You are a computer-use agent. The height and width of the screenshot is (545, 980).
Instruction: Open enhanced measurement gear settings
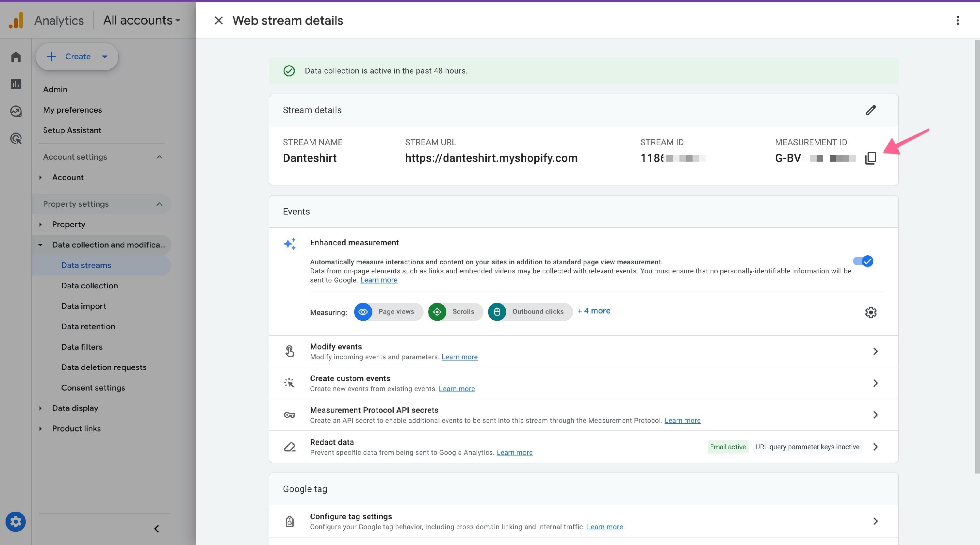coord(871,312)
